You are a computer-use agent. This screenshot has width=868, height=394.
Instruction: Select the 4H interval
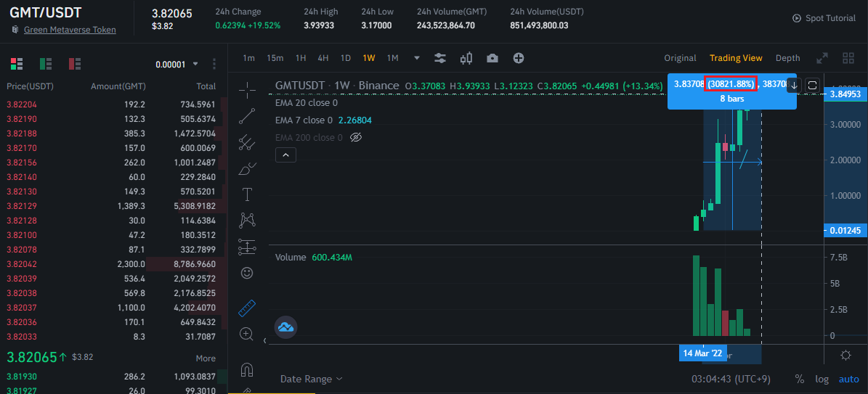[323, 58]
